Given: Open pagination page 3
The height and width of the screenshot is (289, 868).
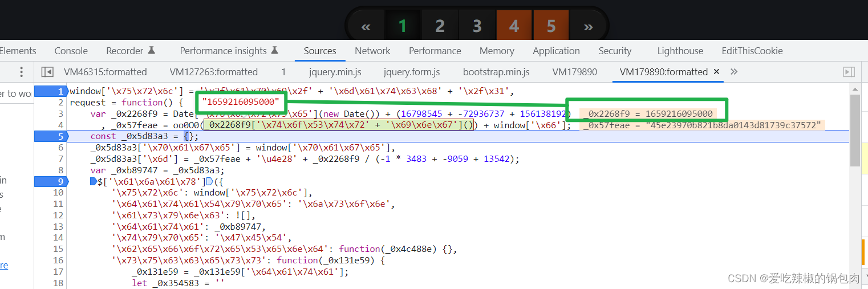Looking at the screenshot, I should (x=477, y=26).
